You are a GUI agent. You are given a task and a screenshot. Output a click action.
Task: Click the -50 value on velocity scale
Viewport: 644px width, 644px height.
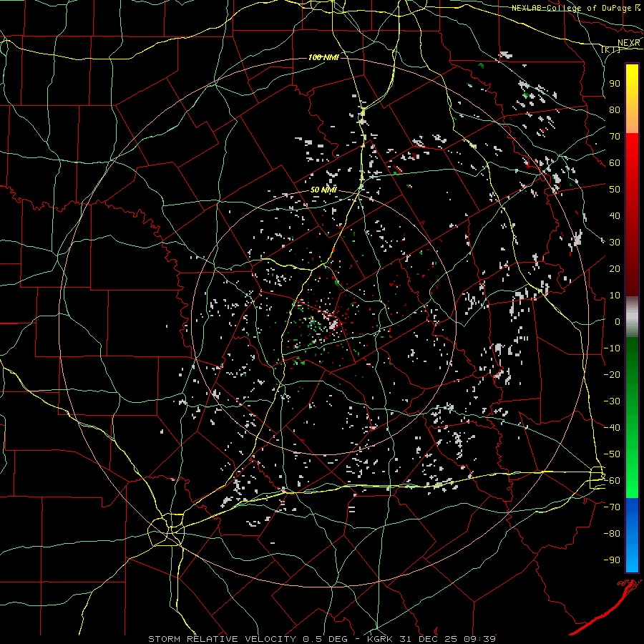(612, 454)
